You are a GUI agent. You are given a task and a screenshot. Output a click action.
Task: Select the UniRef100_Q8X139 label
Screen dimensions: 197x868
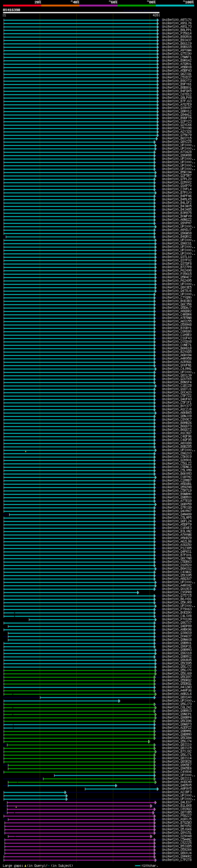(x=176, y=376)
